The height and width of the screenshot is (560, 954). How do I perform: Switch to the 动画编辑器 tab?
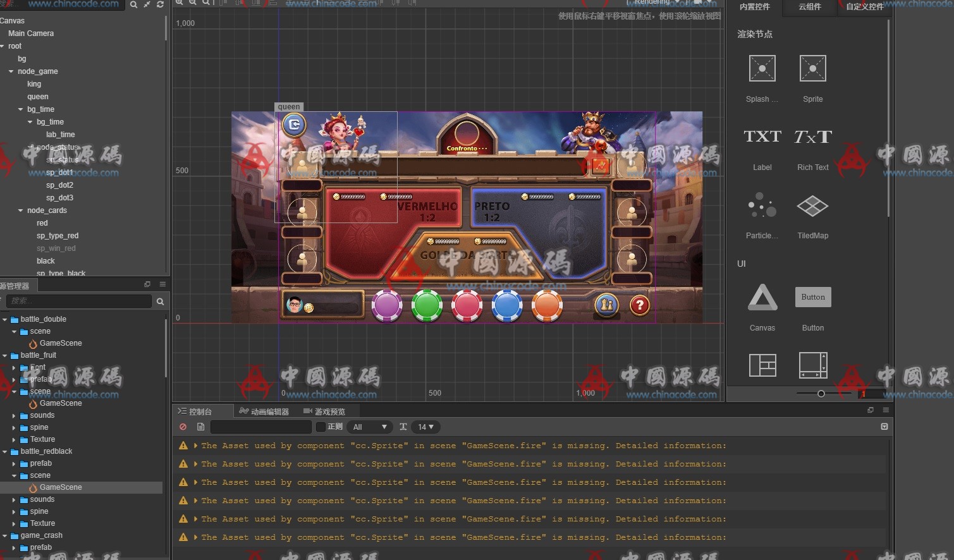click(x=264, y=411)
